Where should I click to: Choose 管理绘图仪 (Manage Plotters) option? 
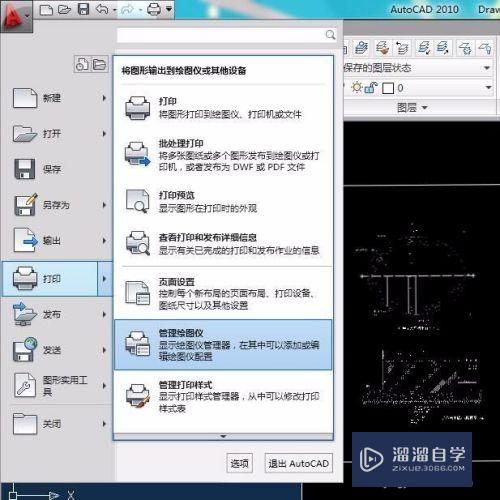223,345
